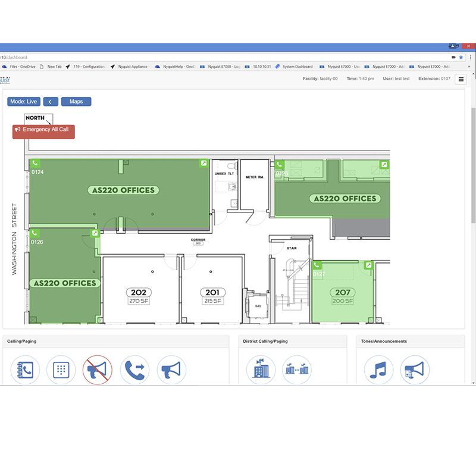The height and width of the screenshot is (476, 476).
Task: Click the Calling/Paging panel header
Action: (x=115, y=341)
